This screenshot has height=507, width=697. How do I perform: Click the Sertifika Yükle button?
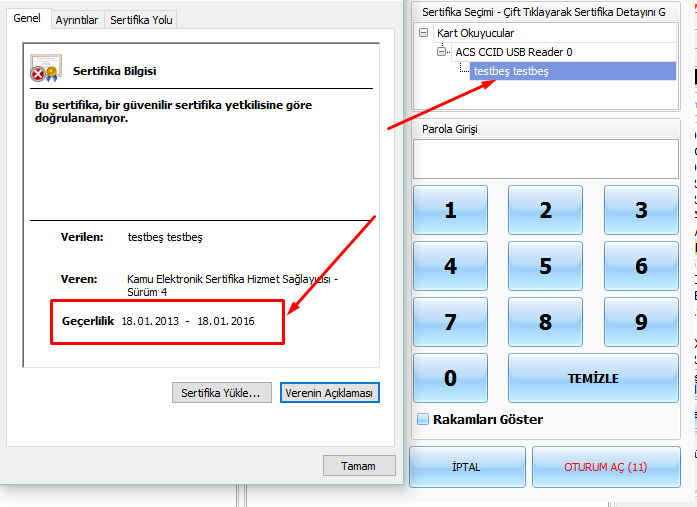point(220,393)
